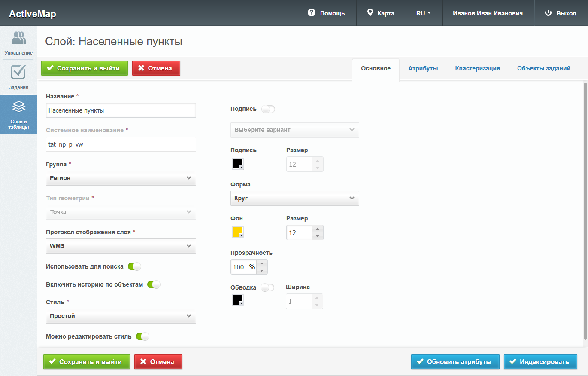Increase the Прозрачность value with up arrow

click(262, 263)
